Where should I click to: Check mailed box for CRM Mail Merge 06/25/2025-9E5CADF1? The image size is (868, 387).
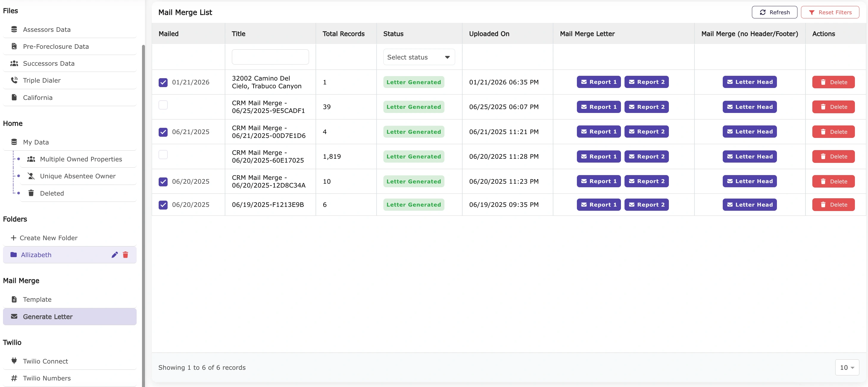(x=163, y=105)
